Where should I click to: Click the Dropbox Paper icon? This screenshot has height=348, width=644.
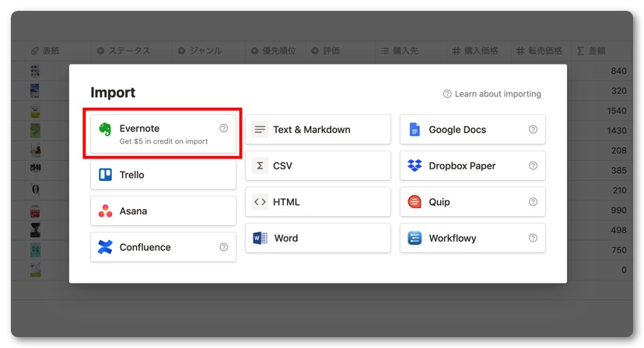tap(415, 165)
